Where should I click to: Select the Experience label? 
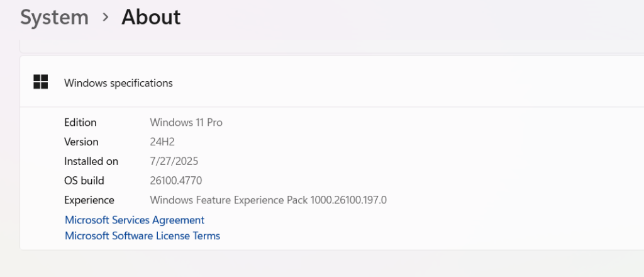point(89,200)
